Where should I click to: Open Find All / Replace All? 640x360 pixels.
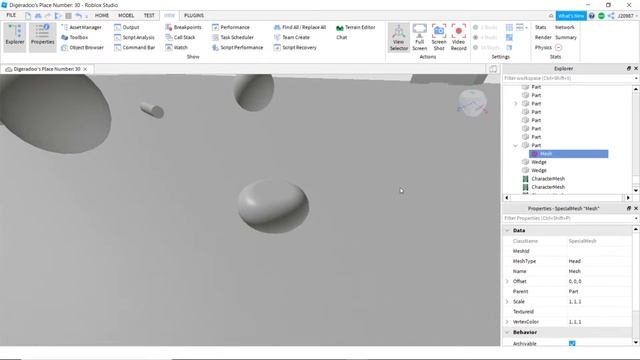click(x=300, y=27)
